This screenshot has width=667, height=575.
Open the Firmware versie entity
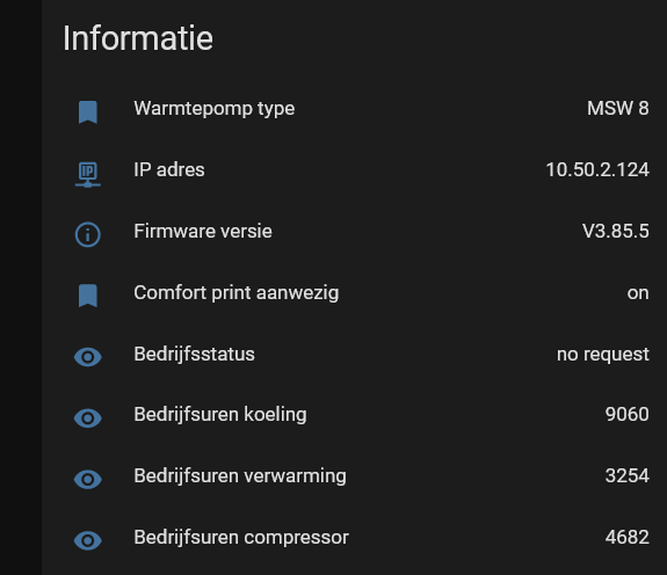point(203,231)
